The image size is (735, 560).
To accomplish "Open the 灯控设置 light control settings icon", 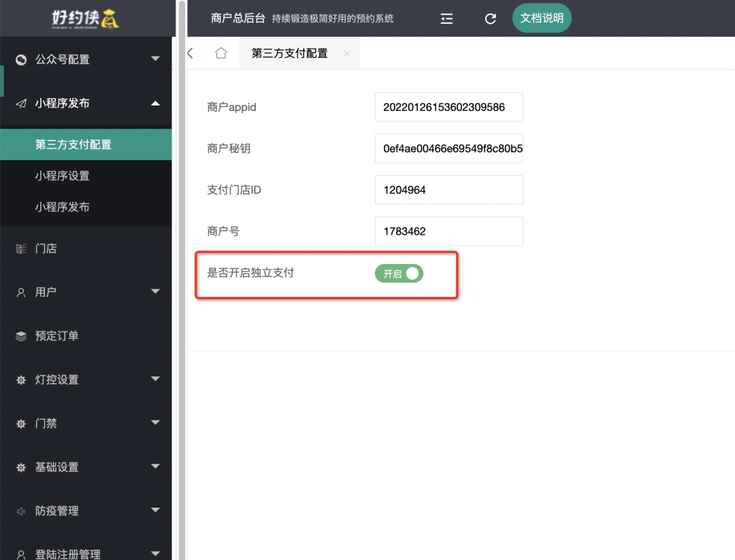I will coord(20,379).
